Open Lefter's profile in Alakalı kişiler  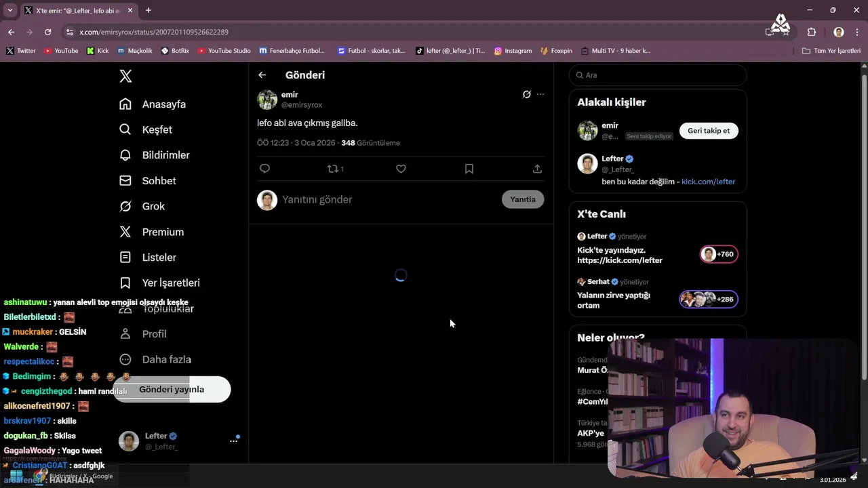tap(612, 159)
